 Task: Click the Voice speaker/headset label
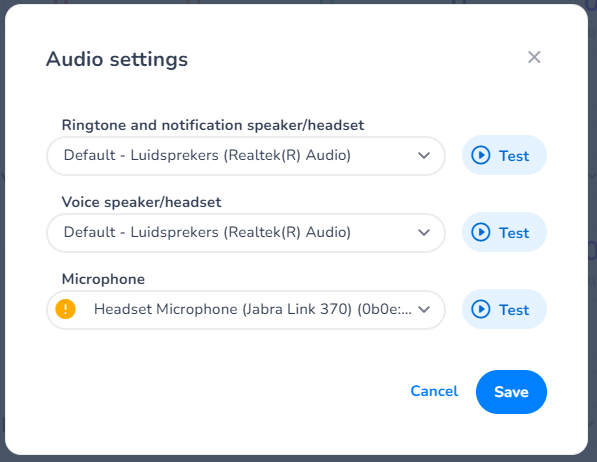click(141, 202)
